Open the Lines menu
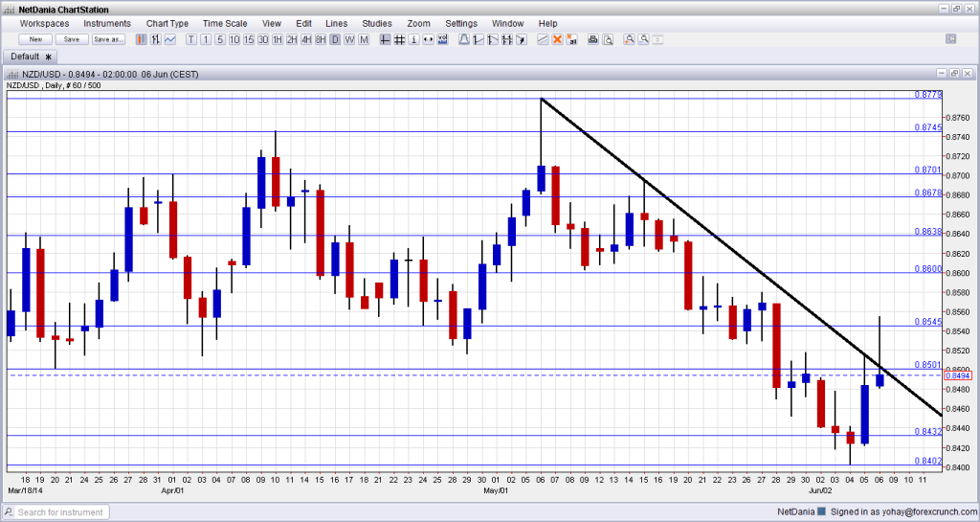 pos(336,24)
